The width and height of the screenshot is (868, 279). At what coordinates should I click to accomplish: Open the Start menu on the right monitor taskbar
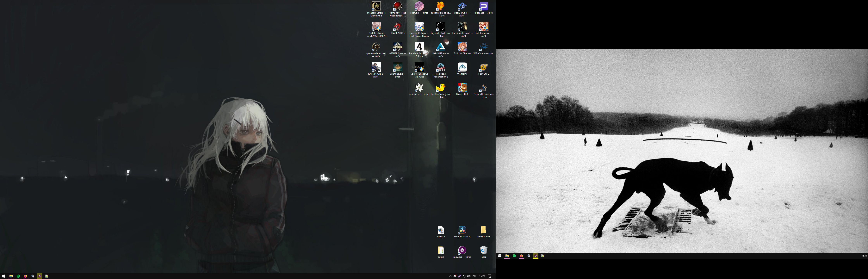(x=500, y=256)
